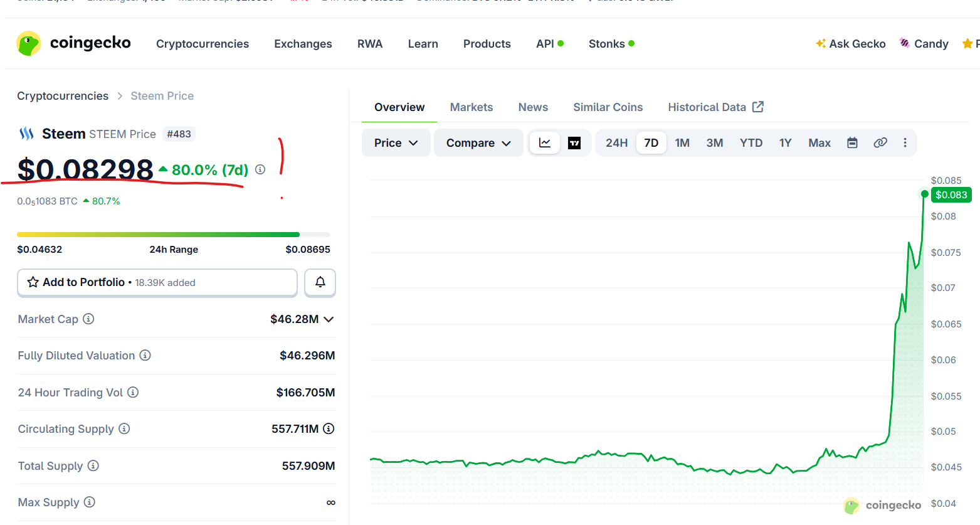Select YTD chart range
This screenshot has height=525, width=980.
(751, 143)
